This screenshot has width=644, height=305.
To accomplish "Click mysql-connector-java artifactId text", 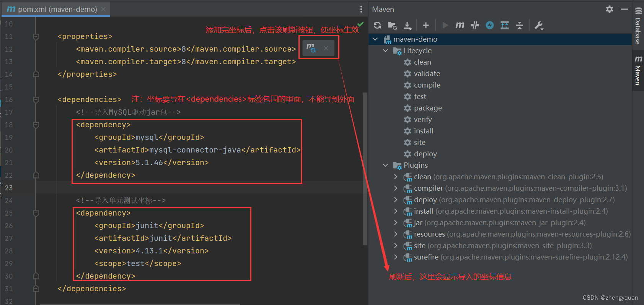I will (x=195, y=150).
